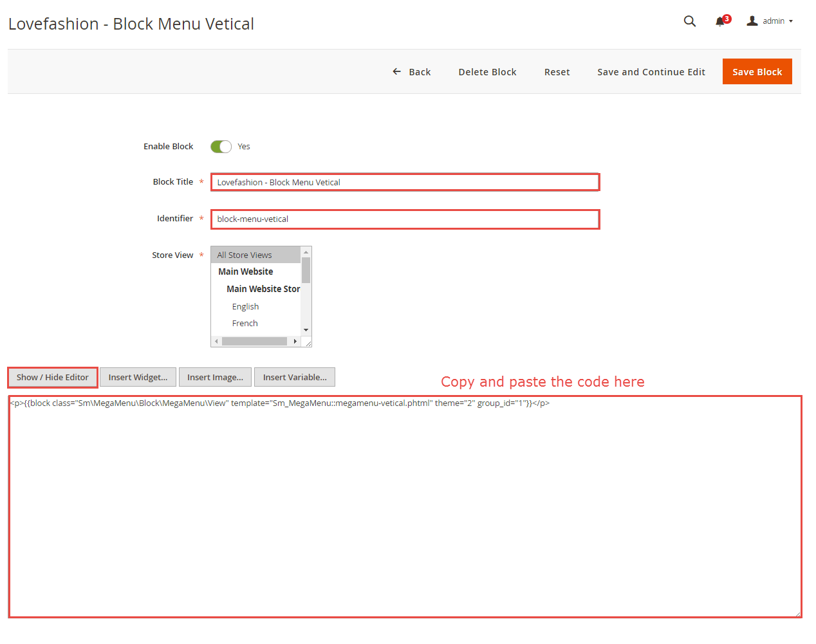Focus the Block Title input field
816x644 pixels.
pyautogui.click(x=405, y=182)
